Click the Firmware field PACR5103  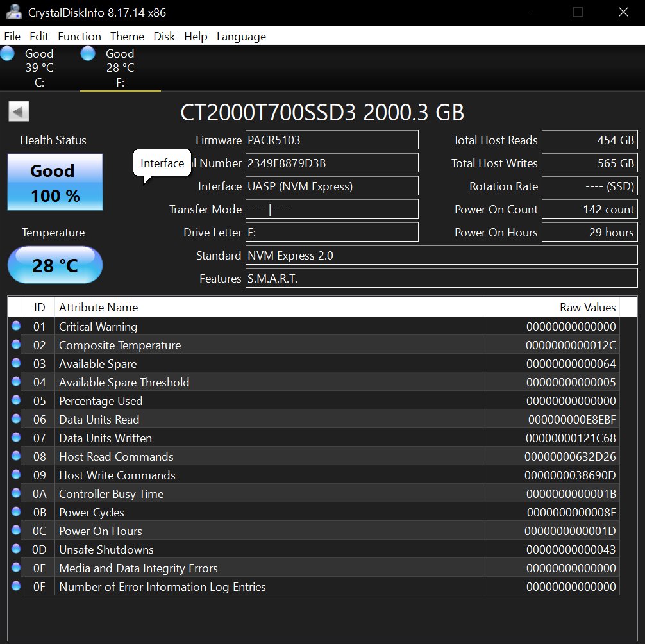(331, 140)
